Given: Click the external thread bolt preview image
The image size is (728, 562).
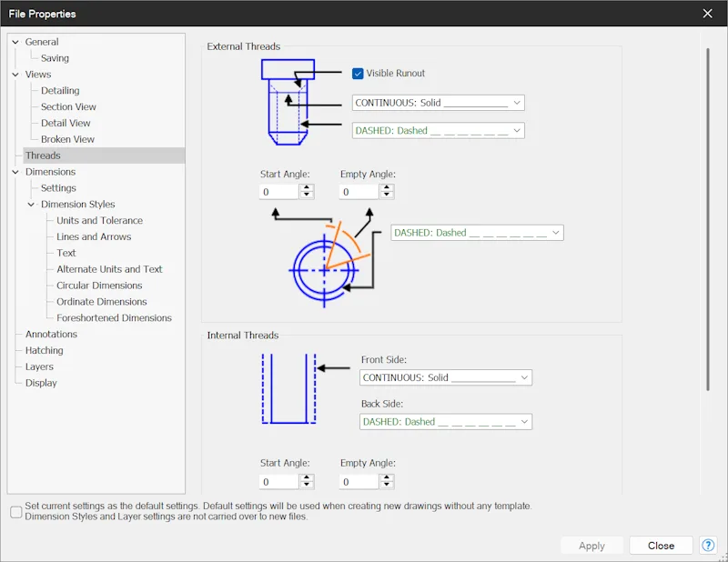Looking at the screenshot, I should click(288, 102).
